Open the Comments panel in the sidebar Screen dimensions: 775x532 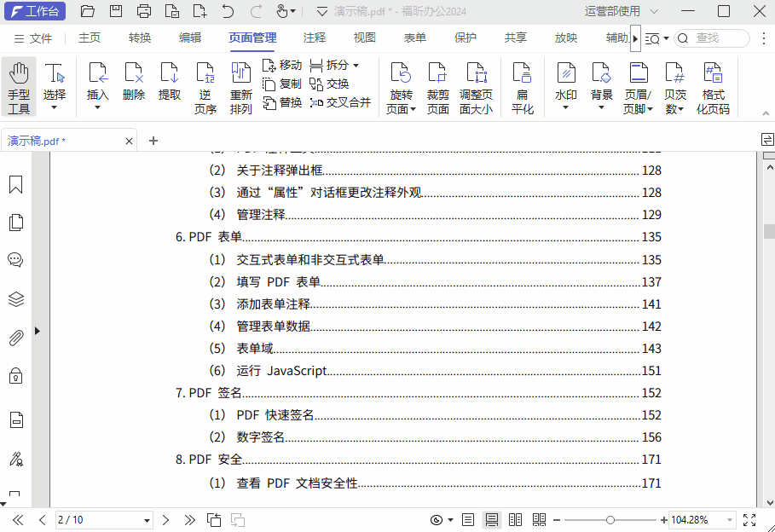point(15,260)
